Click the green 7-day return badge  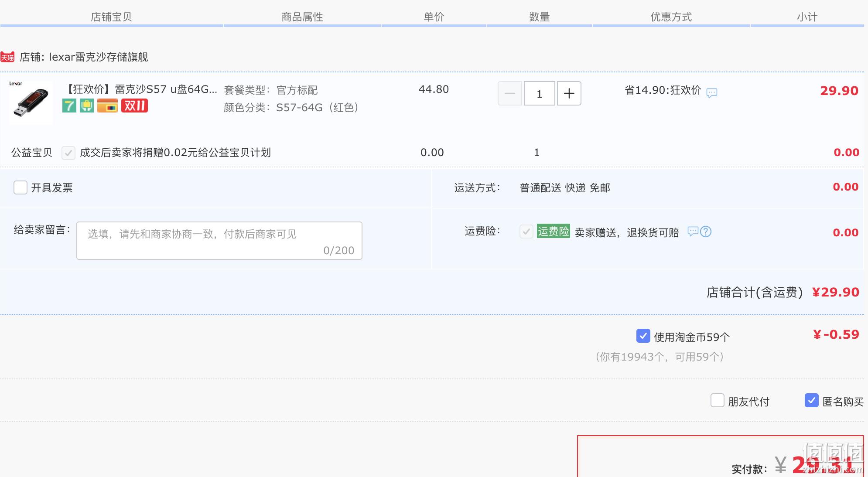click(x=69, y=106)
